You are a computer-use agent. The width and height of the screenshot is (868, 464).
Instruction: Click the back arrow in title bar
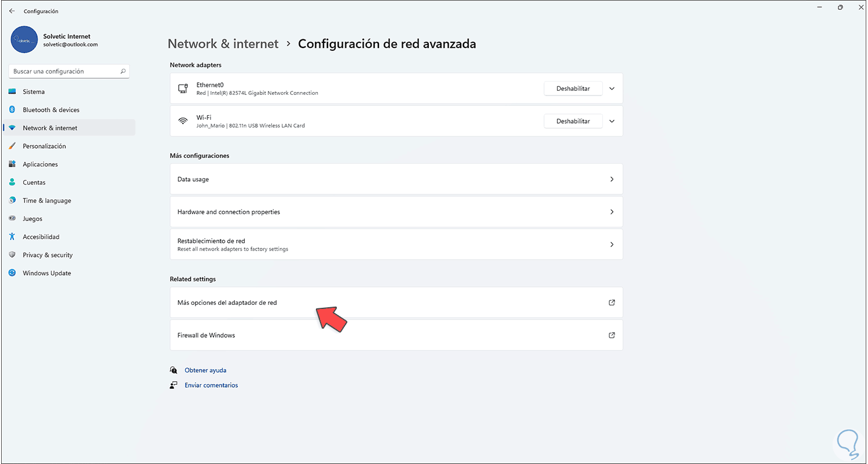[12, 11]
